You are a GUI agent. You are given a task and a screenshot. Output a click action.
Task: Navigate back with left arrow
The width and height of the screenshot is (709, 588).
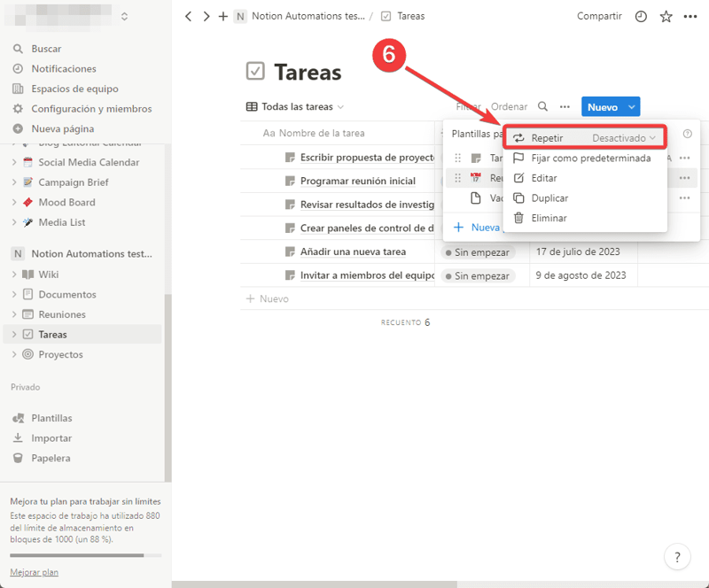(x=188, y=16)
